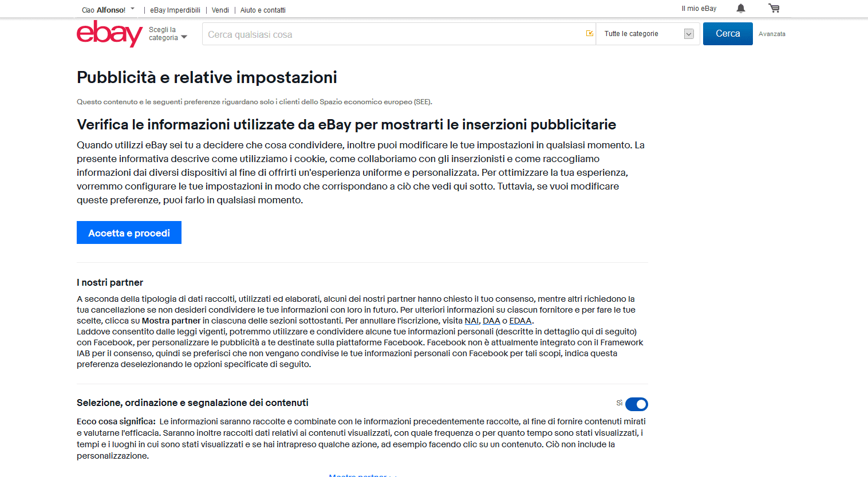The width and height of the screenshot is (868, 477).
Task: Open Aiuto e contatti
Action: 263,10
